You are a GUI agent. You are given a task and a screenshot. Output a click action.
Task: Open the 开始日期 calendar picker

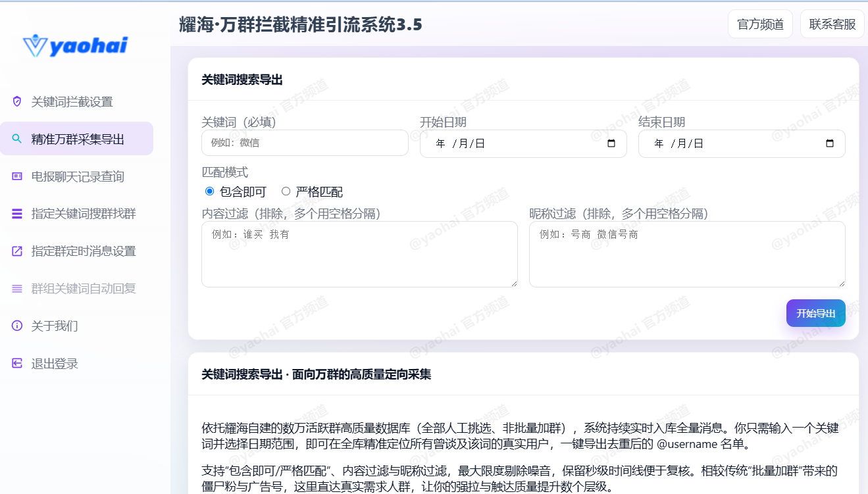click(x=611, y=143)
